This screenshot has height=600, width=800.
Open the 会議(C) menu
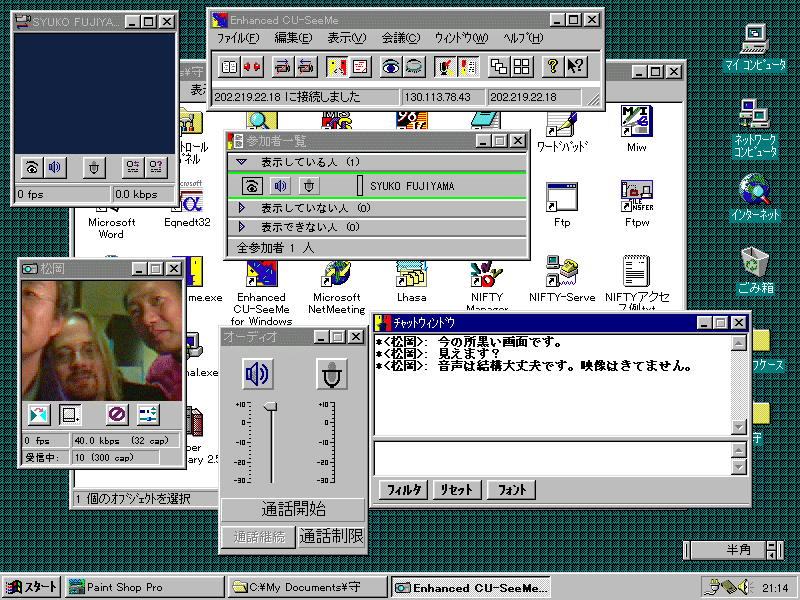(401, 38)
